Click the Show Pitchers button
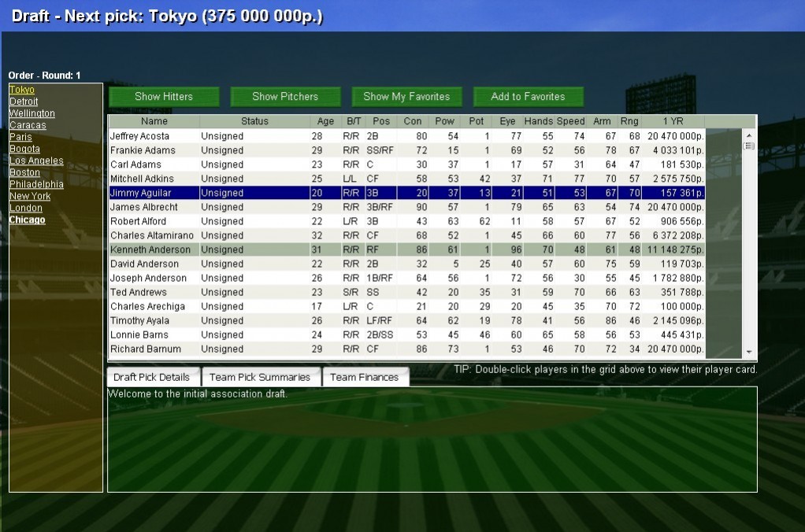The height and width of the screenshot is (532, 805). [285, 97]
